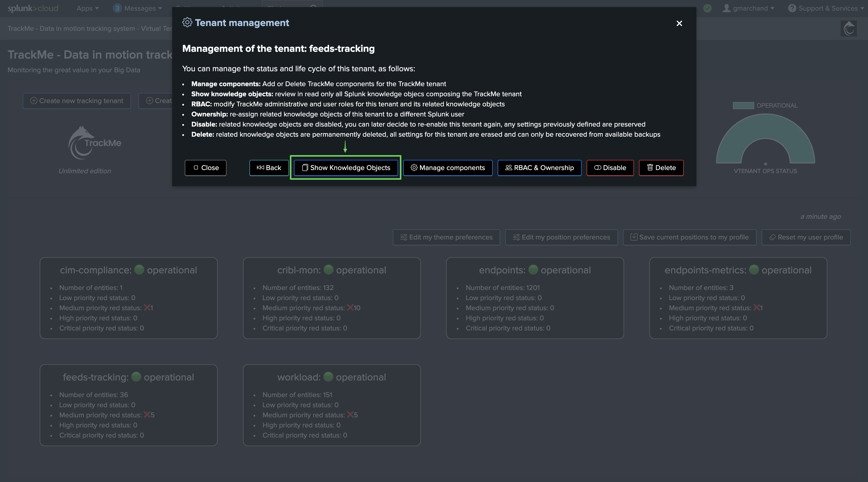Click Create new tracking tenant
The height and width of the screenshot is (482, 868).
[x=77, y=101]
